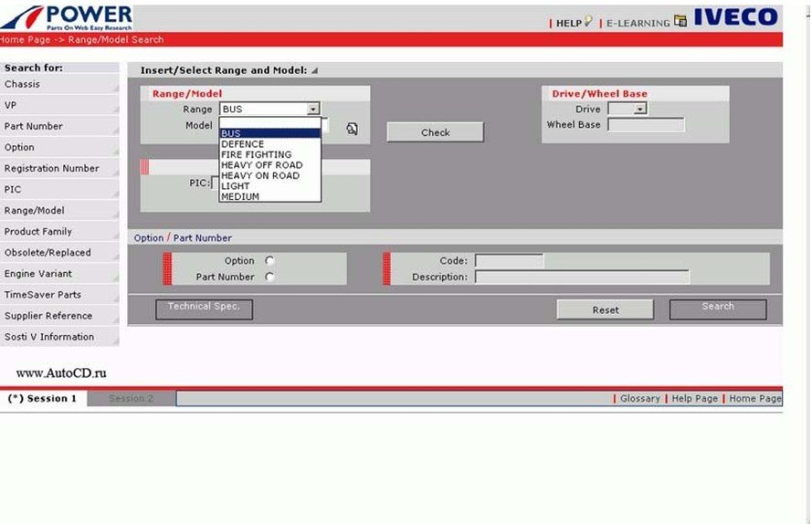Click the Help lightbulb icon
This screenshot has height=524, width=812.
pos(588,22)
